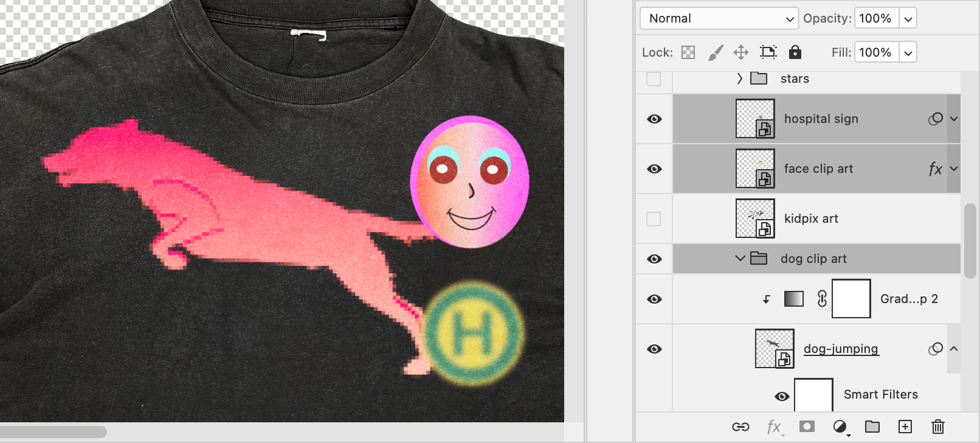The width and height of the screenshot is (980, 443).
Task: Collapse dog-jumping smart filters list
Action: coord(954,349)
